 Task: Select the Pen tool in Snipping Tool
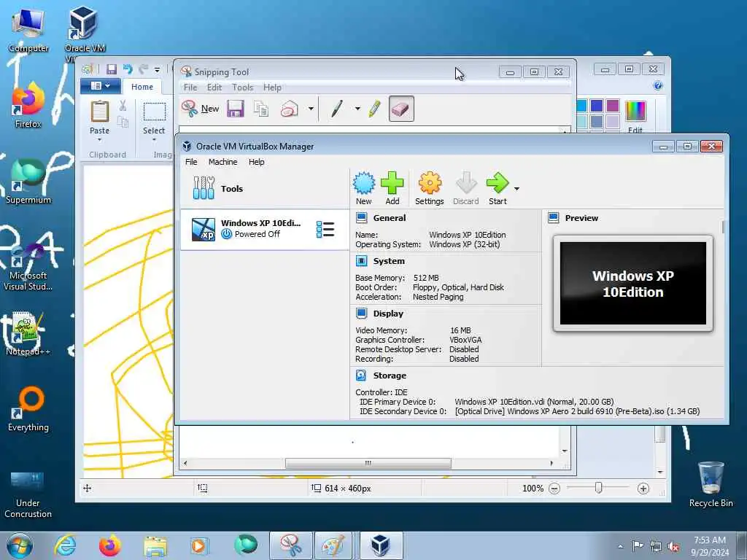tap(337, 109)
